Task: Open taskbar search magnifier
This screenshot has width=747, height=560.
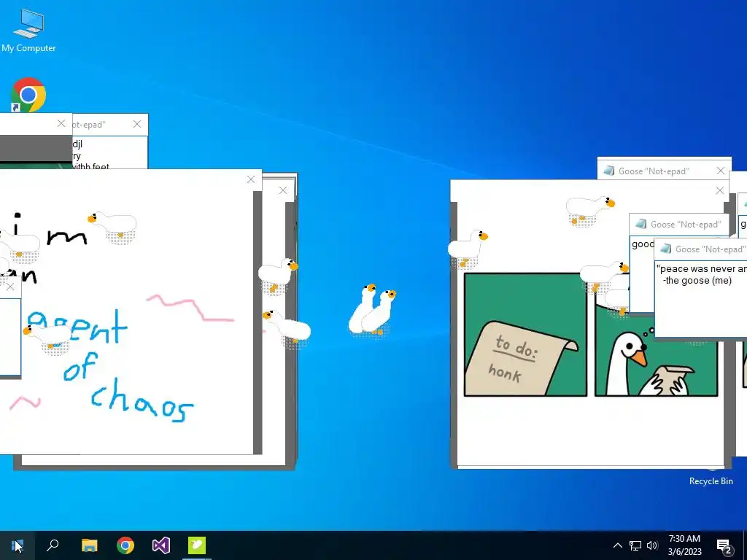Action: (x=53, y=545)
